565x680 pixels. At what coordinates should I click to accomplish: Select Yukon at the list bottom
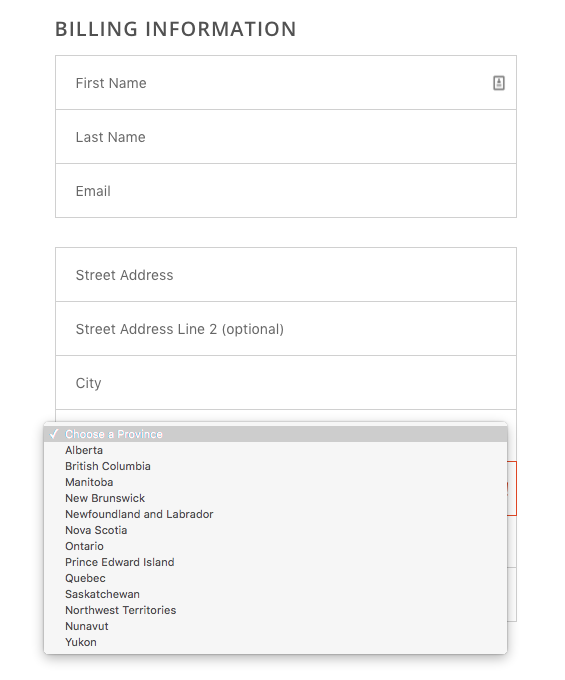[275, 642]
